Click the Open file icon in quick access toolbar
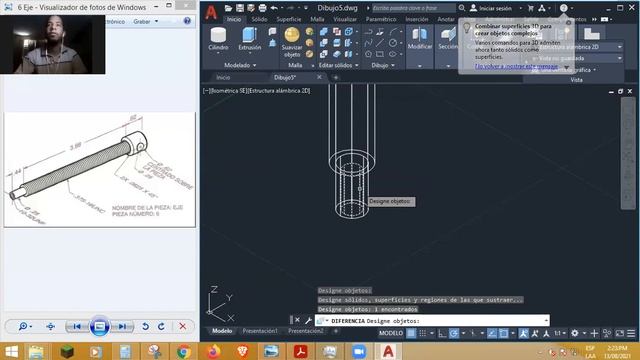640x360 pixels. 229,8
